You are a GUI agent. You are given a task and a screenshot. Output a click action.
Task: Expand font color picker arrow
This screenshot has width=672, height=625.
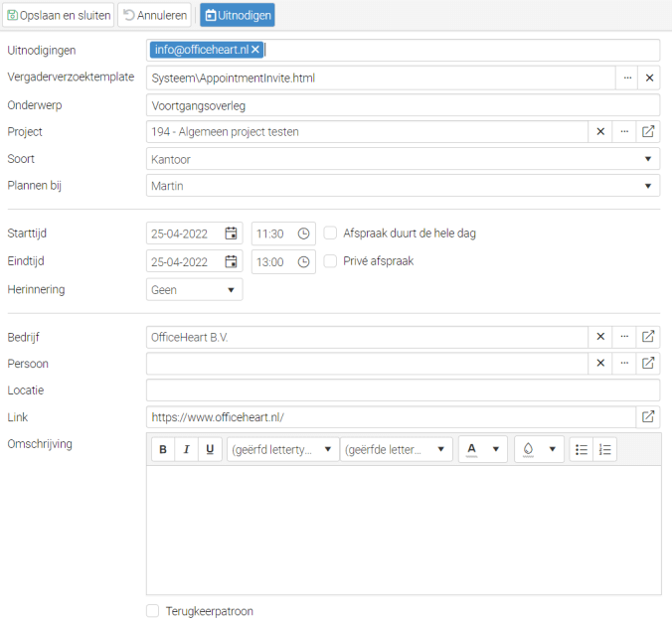tap(496, 449)
